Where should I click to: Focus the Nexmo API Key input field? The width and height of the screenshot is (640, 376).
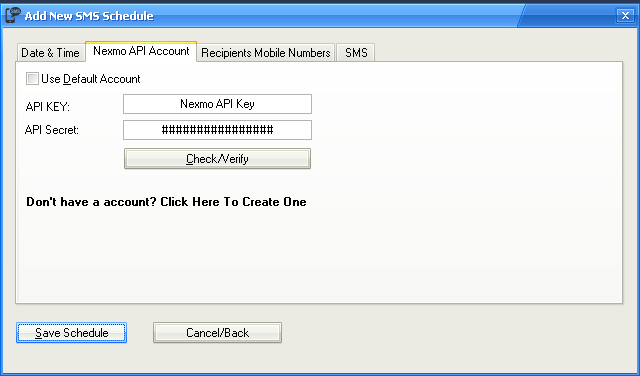218,104
